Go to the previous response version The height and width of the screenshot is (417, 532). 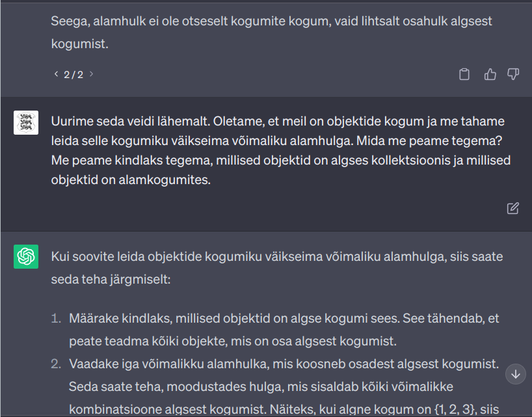click(x=56, y=74)
